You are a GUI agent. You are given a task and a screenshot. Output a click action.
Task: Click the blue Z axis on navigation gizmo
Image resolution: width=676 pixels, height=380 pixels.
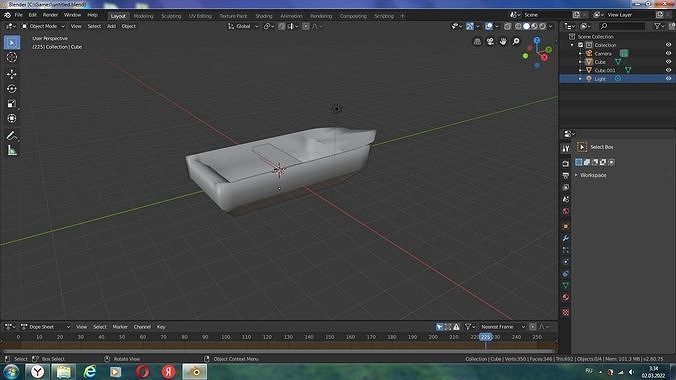click(x=537, y=40)
